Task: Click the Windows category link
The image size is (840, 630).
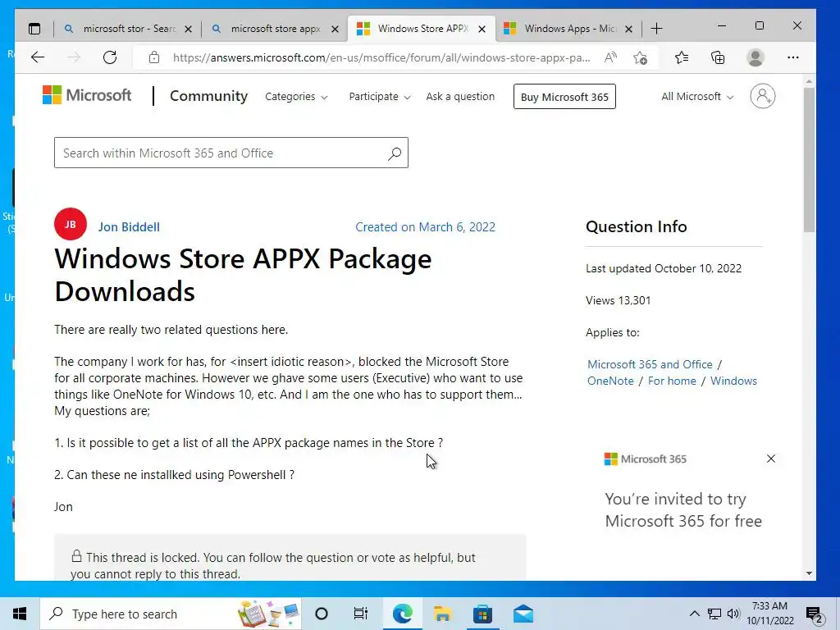Action: pyautogui.click(x=733, y=381)
